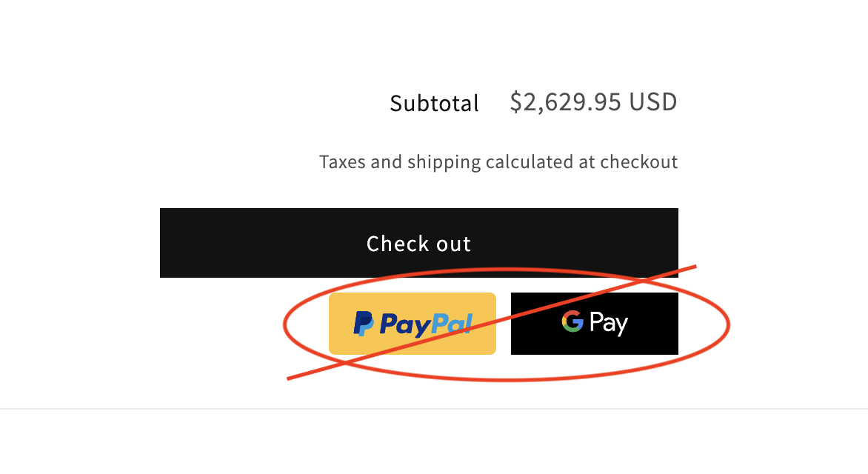Screen dimensions: 868x474
Task: Click the white area above the Subtotal row
Action: tap(434, 44)
